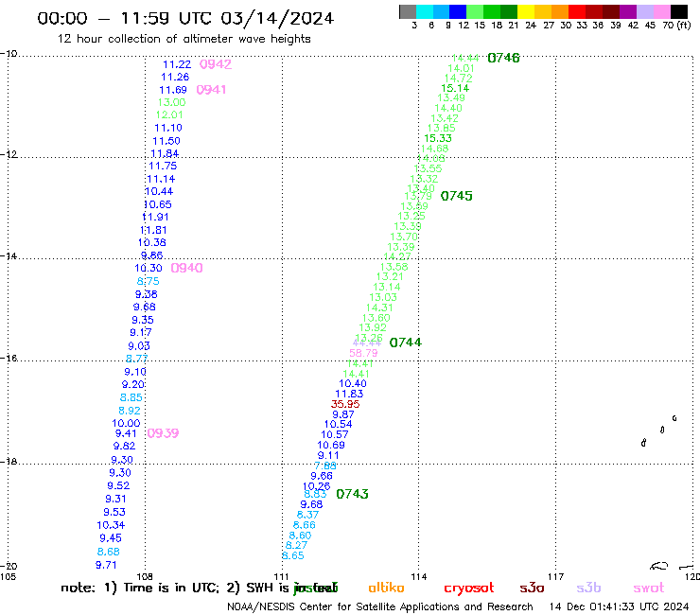Select the wave height value 7.88
Screen dimensions: 700x615
325,466
